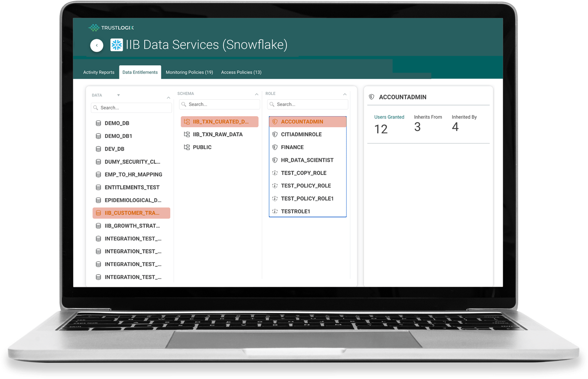Click role icon beside TEST_POLICY_ROLE
This screenshot has width=588, height=379.
point(275,186)
